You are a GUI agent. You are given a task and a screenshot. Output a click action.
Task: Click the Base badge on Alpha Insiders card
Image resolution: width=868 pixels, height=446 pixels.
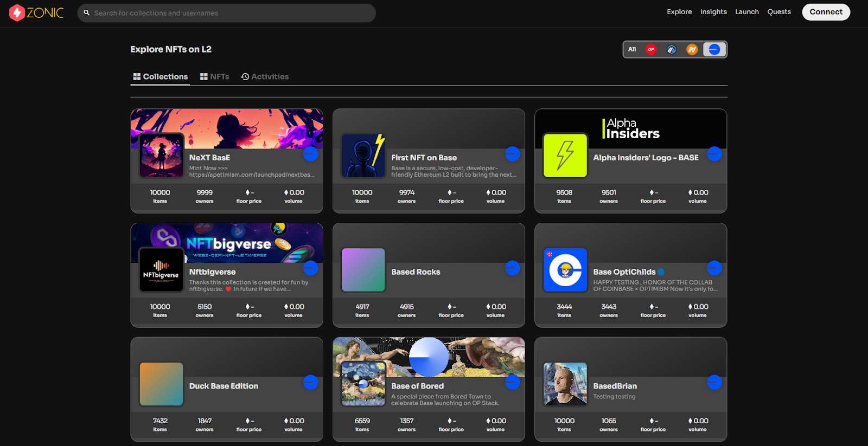[x=714, y=154]
